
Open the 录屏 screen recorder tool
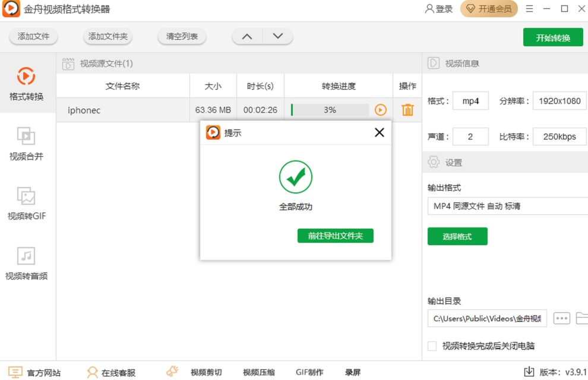[353, 372]
